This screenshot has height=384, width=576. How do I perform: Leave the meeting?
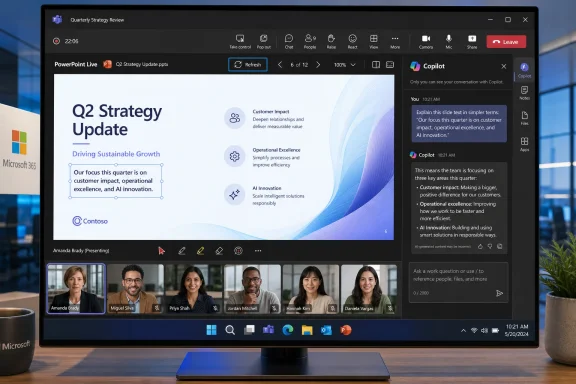point(506,42)
